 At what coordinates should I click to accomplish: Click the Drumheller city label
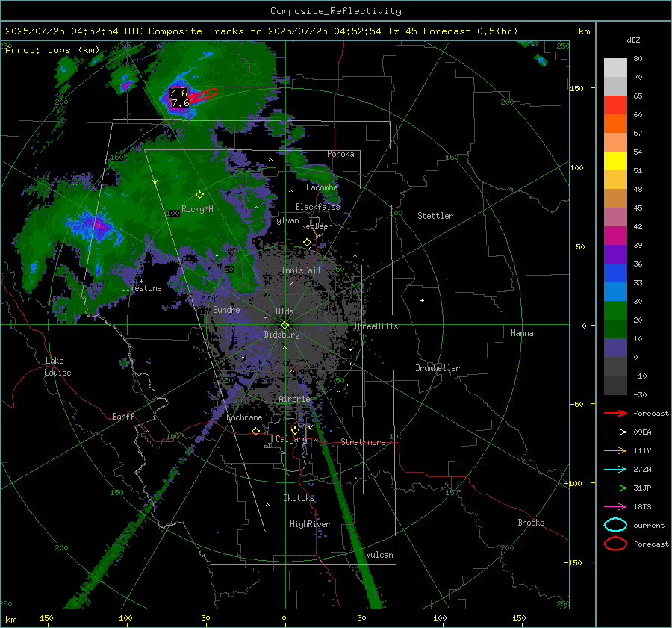[438, 368]
